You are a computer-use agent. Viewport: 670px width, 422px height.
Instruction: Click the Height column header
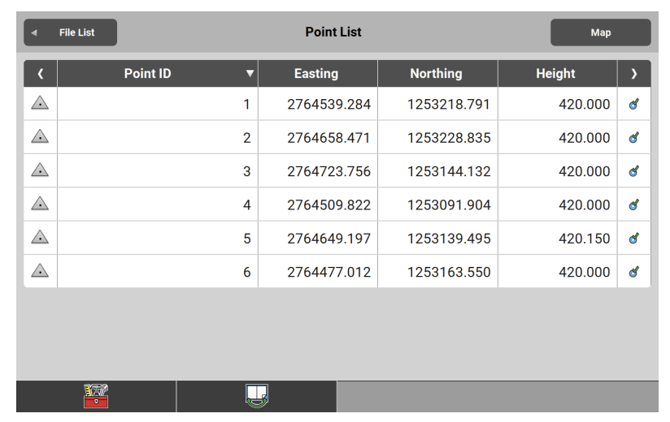[556, 74]
